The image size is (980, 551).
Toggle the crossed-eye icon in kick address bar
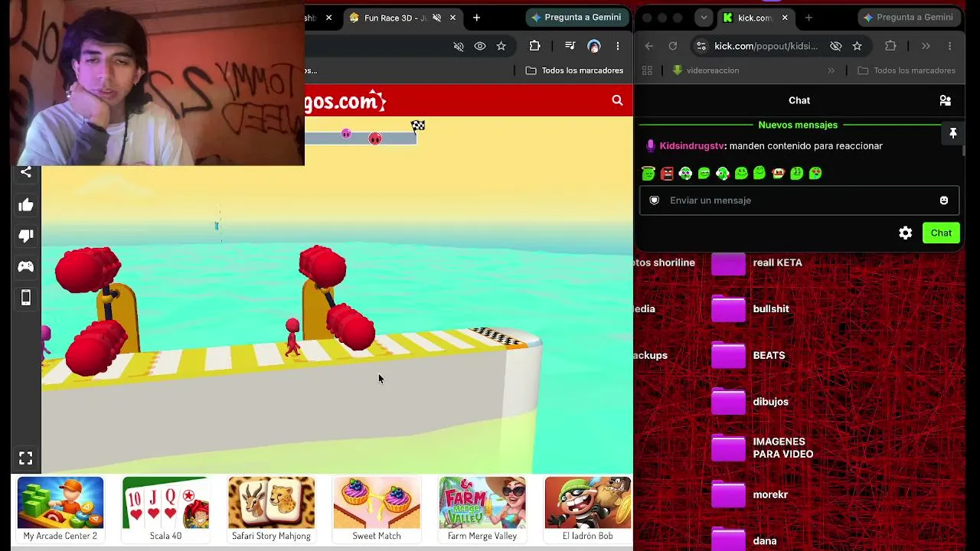point(836,46)
